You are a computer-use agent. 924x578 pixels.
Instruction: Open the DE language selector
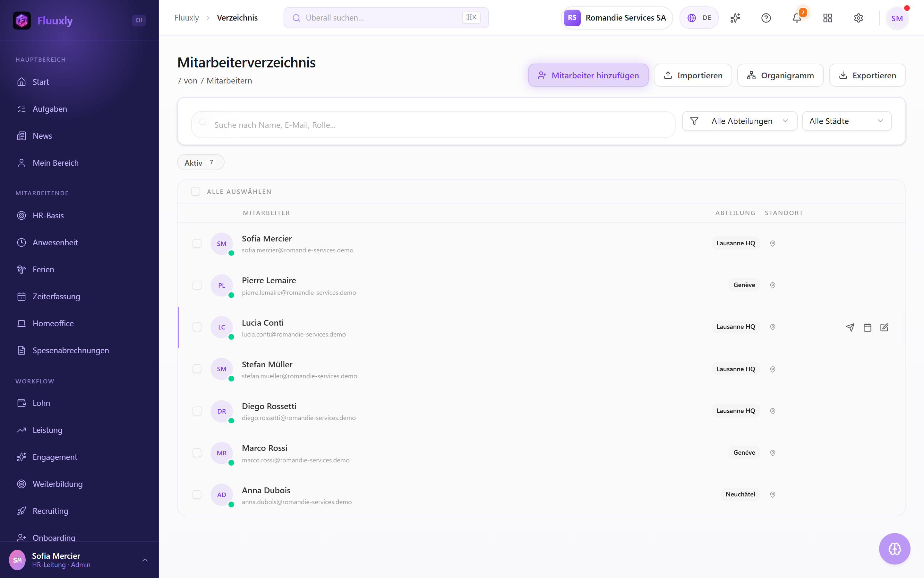click(699, 18)
